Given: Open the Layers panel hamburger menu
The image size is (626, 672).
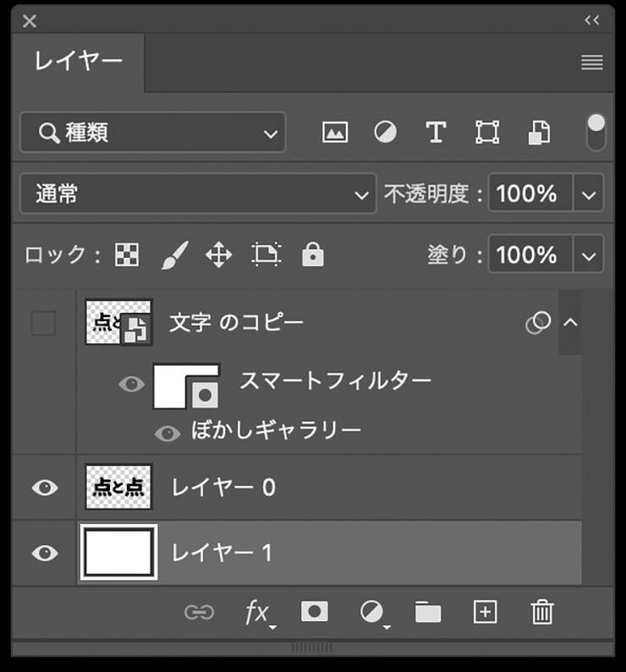Looking at the screenshot, I should pos(592,62).
